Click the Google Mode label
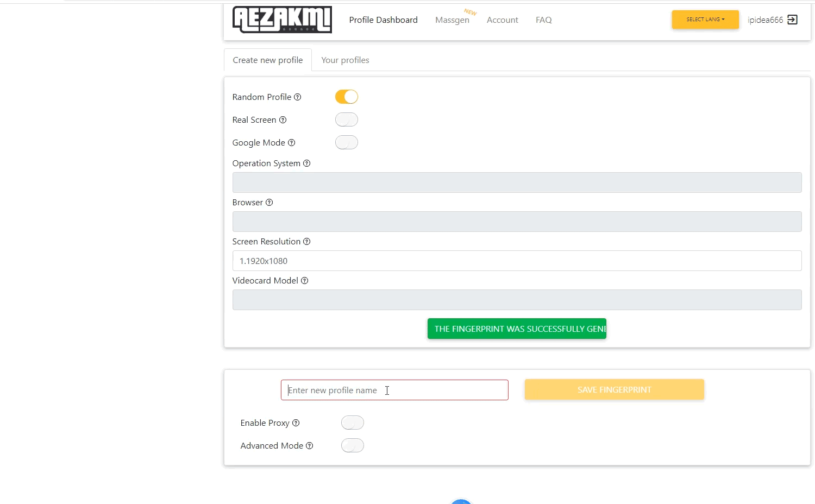The height and width of the screenshot is (504, 815). [x=259, y=143]
